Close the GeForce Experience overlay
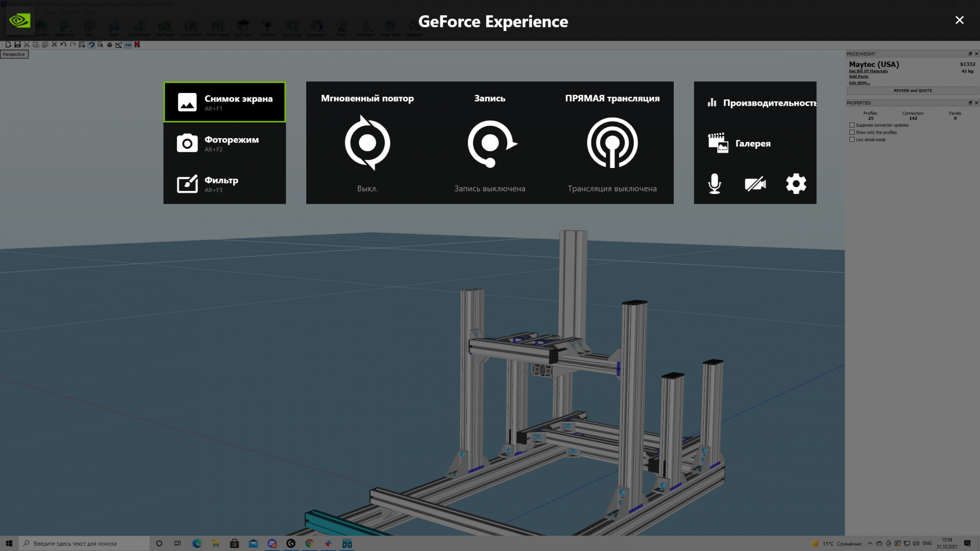Image resolution: width=980 pixels, height=551 pixels. click(x=959, y=20)
